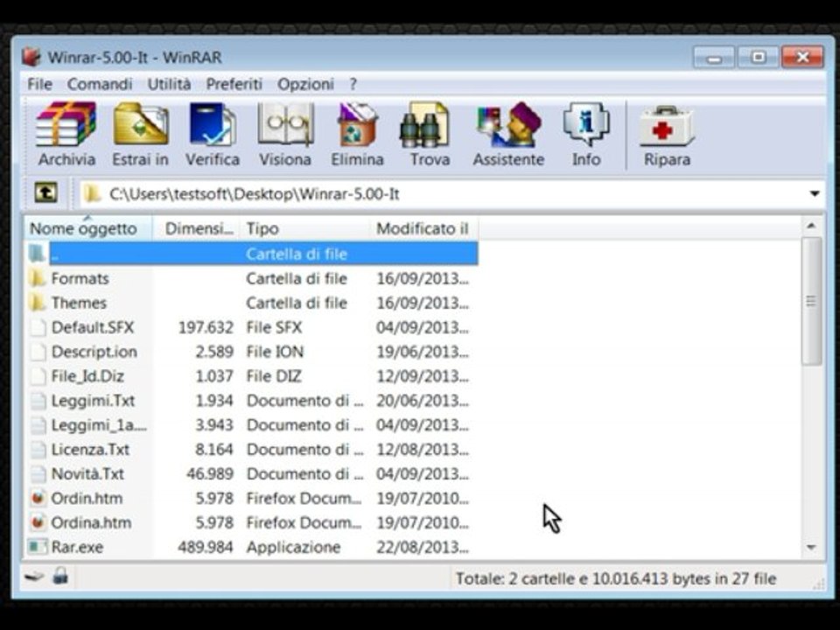Sort by Tipo column header
The width and height of the screenshot is (840, 630).
304,228
